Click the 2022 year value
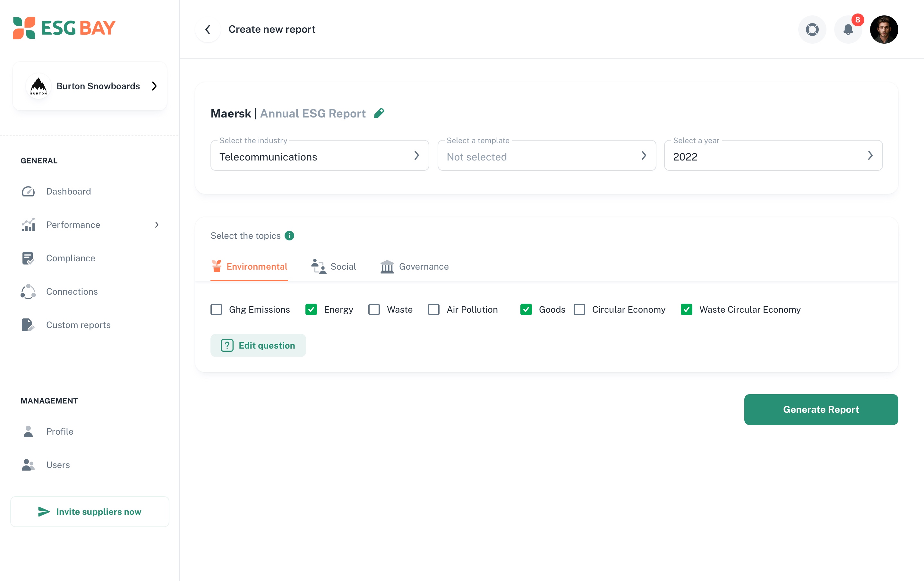The height and width of the screenshot is (581, 924). (x=685, y=157)
